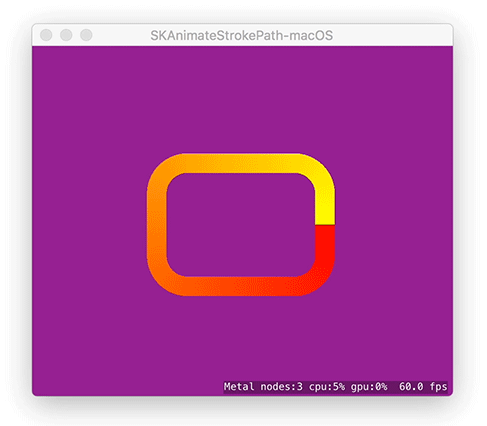Click the "Metal" renderer label
This screenshot has width=487, height=426.
[239, 387]
